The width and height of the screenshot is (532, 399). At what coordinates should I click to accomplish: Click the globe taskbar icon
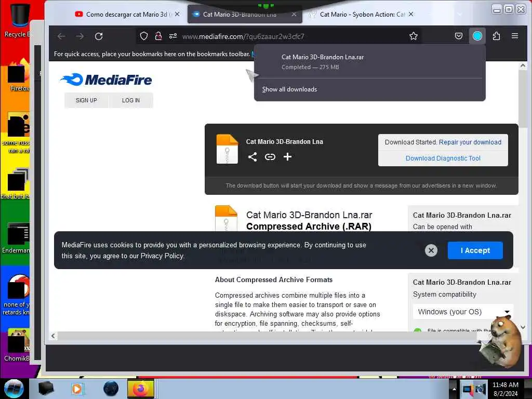point(111,389)
